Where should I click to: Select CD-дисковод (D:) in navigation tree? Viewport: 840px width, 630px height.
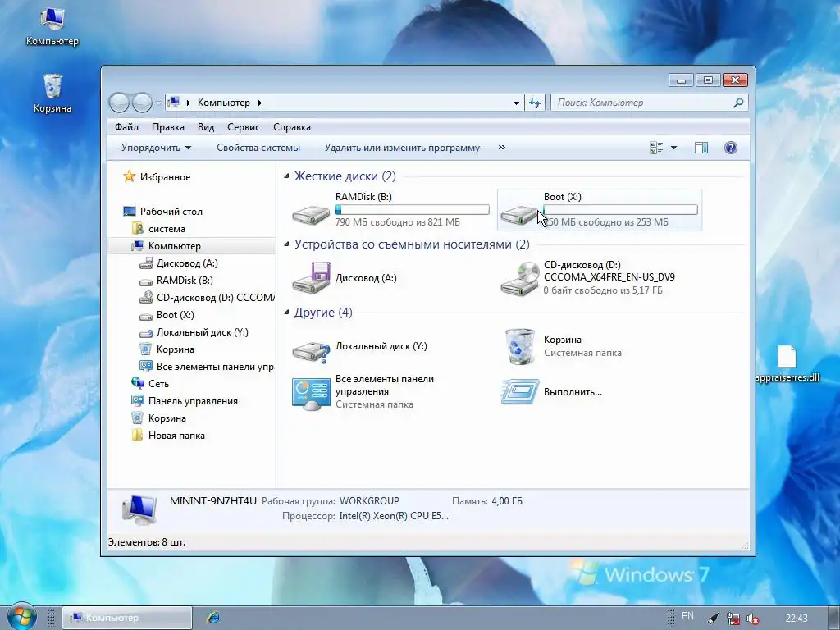coord(216,297)
